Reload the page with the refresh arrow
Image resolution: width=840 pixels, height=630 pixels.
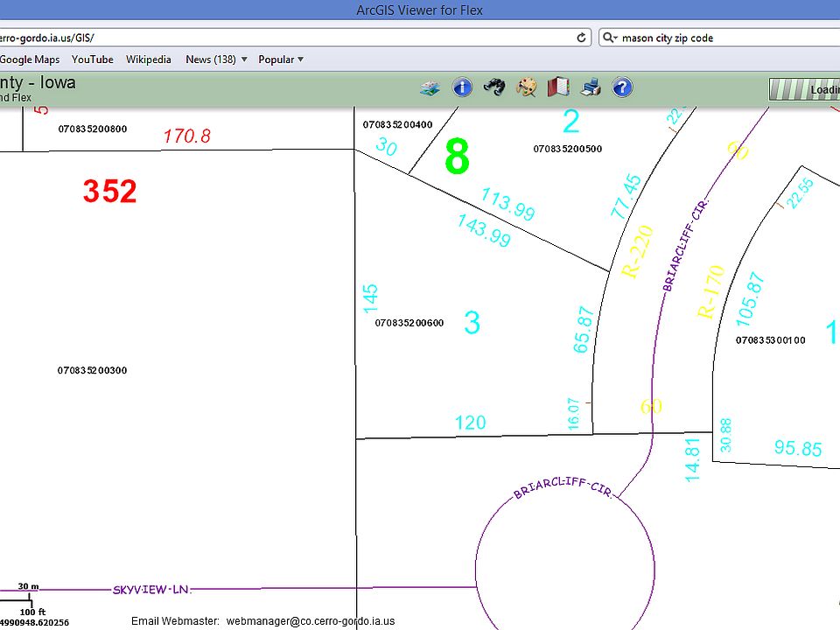(581, 38)
